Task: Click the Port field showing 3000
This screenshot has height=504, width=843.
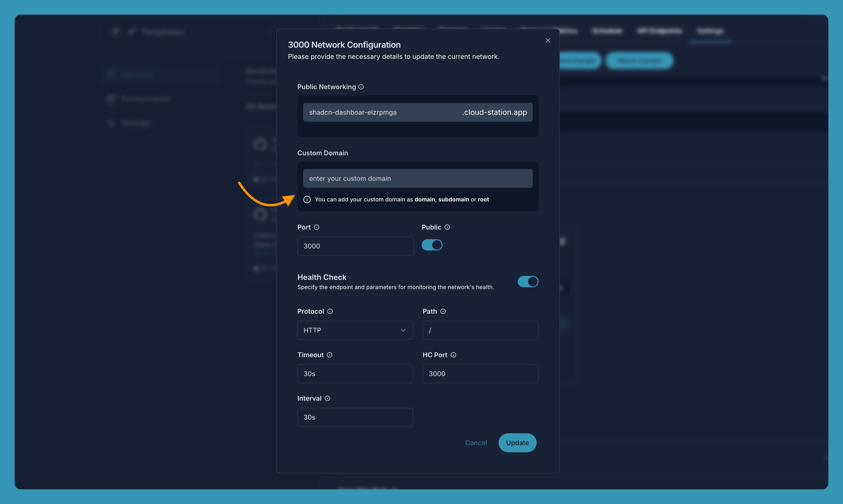Action: pyautogui.click(x=356, y=246)
